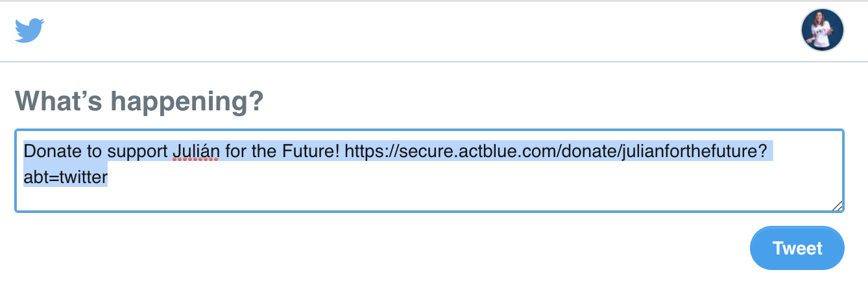The height and width of the screenshot is (296, 868).
Task: Click the blue Tweet button
Action: click(x=797, y=248)
